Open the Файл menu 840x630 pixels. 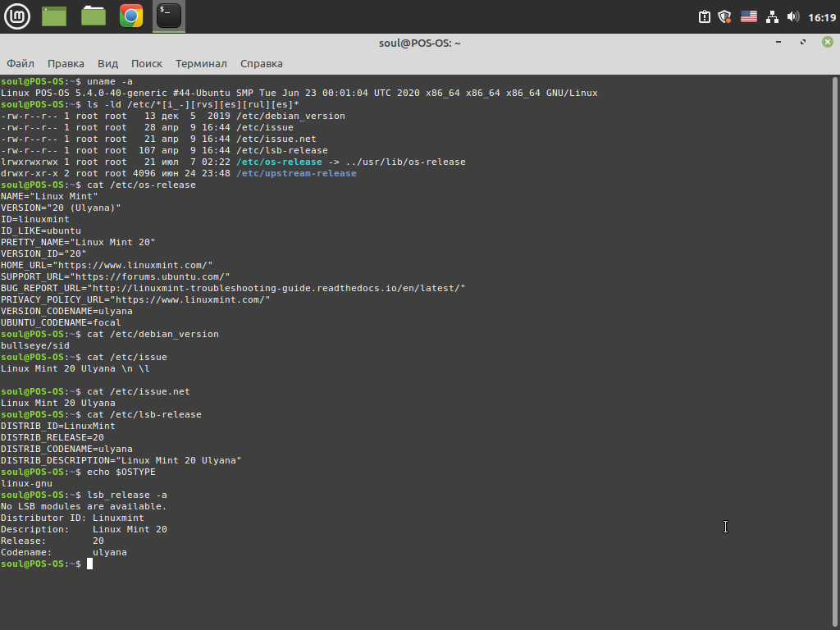coord(21,64)
